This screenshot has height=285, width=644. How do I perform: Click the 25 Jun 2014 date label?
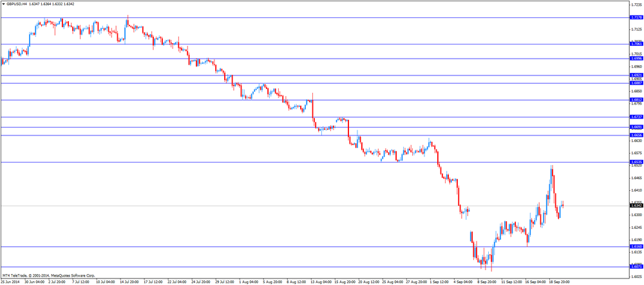click(10, 282)
